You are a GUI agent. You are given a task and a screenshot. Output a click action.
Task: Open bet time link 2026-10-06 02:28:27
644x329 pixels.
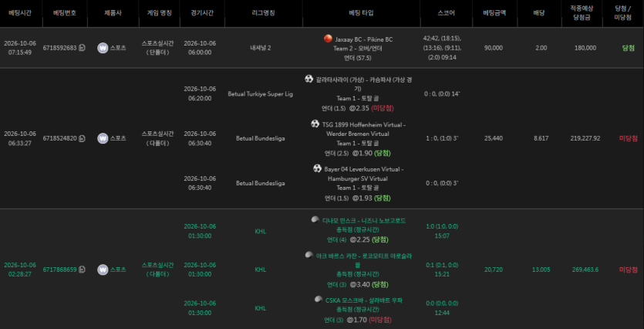[x=20, y=270]
